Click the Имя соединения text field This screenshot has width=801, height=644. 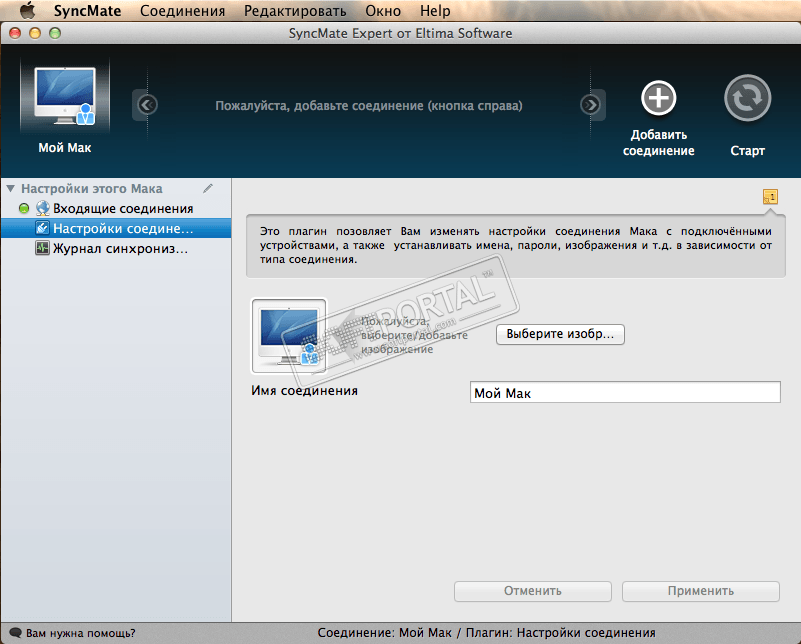click(625, 392)
